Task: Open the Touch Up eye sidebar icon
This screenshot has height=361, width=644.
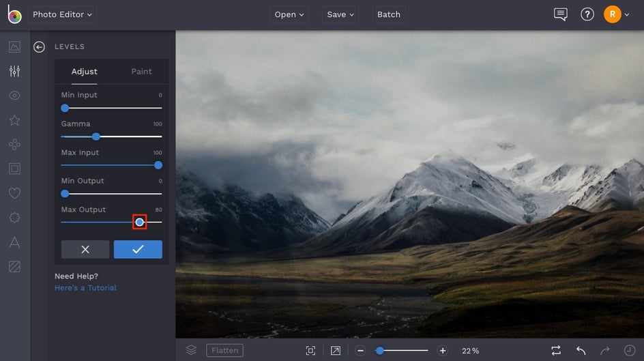Action: coord(14,96)
